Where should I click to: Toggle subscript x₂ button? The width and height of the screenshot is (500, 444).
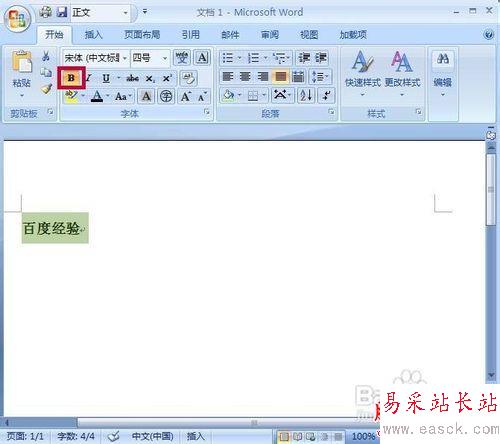[150, 78]
